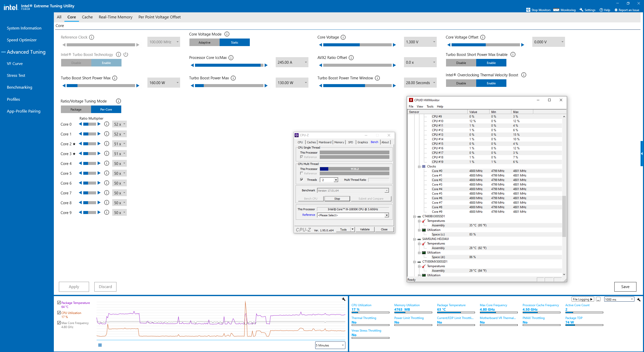Click the Core Voltage info icon

343,37
